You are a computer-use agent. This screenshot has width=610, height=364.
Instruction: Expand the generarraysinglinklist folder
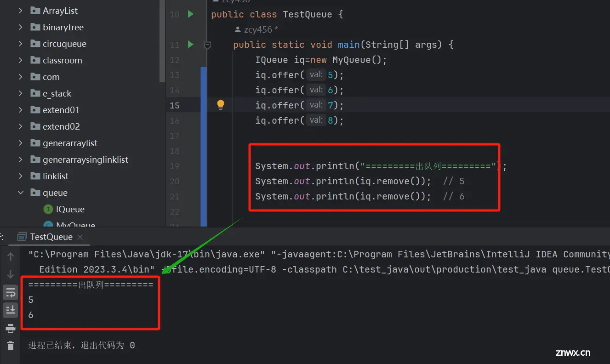20,159
